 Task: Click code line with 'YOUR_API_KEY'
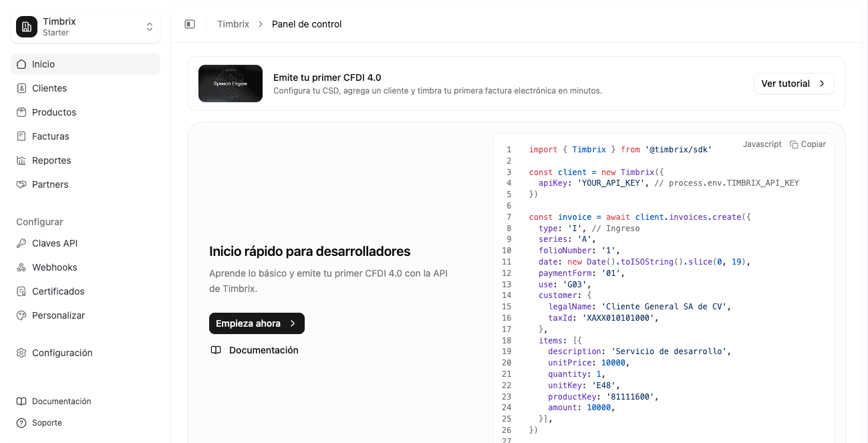pyautogui.click(x=668, y=183)
